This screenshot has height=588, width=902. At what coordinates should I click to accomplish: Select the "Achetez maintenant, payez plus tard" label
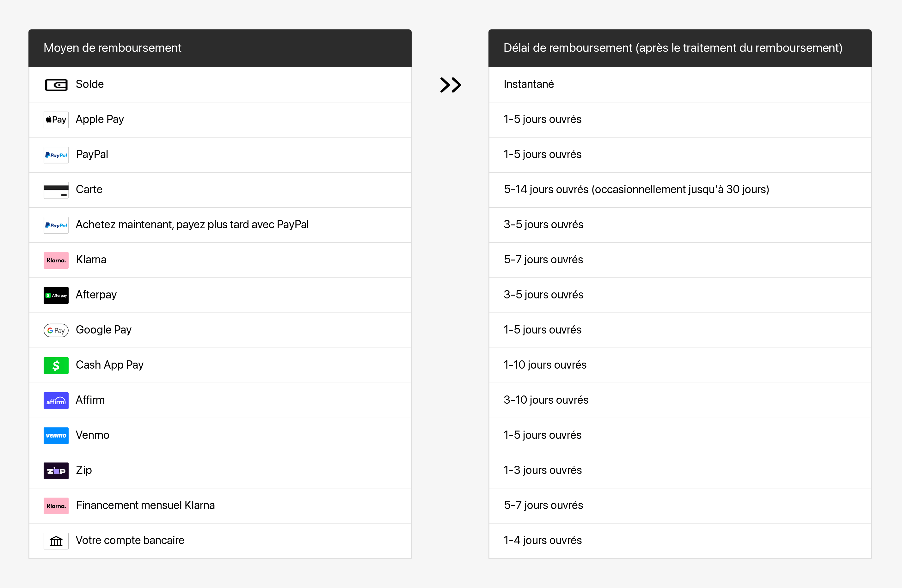click(x=192, y=225)
